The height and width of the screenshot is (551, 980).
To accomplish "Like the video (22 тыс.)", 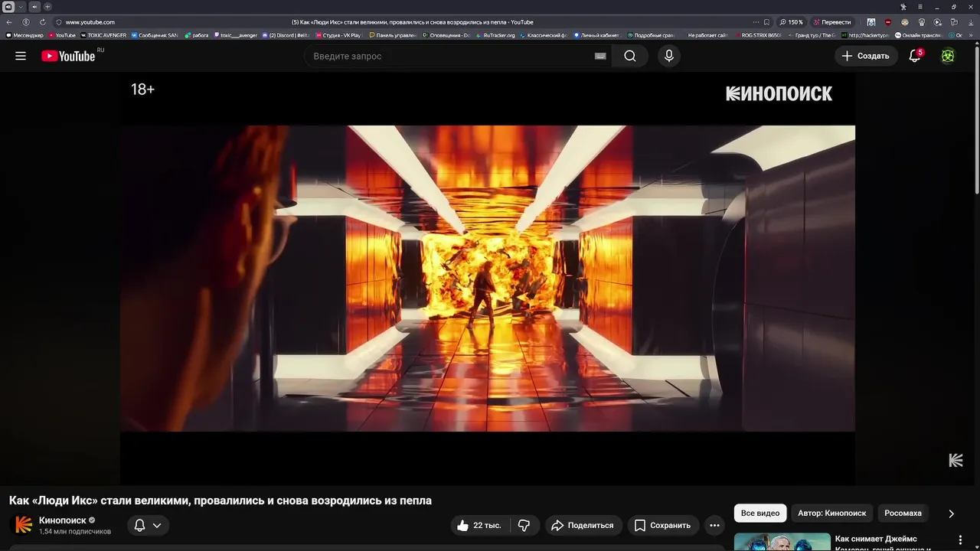I will (479, 525).
